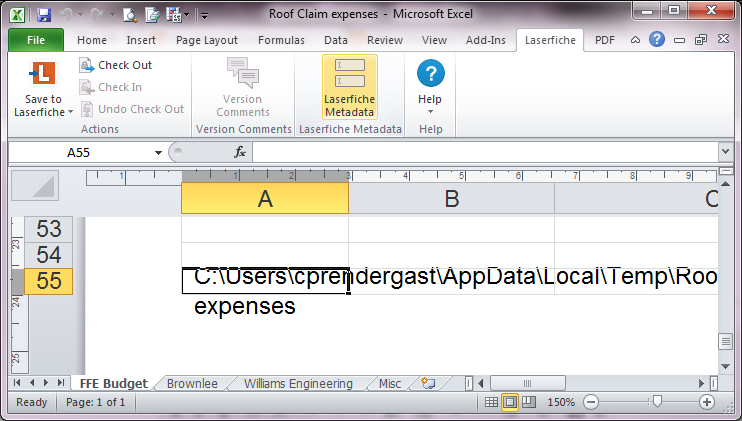Open the Review tab

point(385,40)
